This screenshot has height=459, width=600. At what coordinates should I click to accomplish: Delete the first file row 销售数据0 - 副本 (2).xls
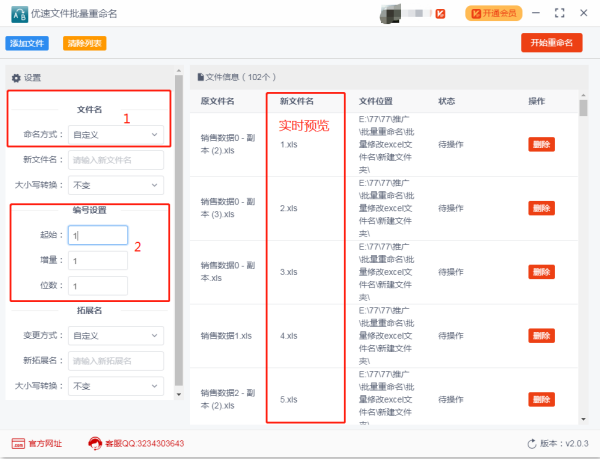pos(540,144)
